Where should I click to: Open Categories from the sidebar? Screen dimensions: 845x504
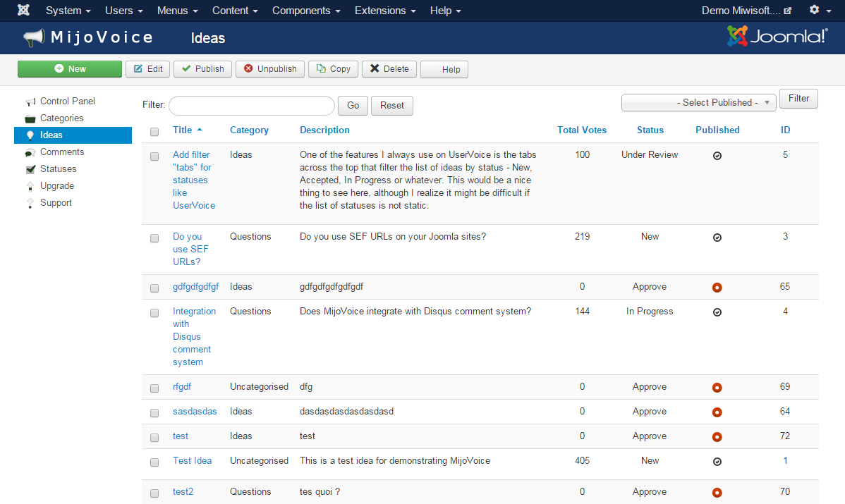coord(61,118)
